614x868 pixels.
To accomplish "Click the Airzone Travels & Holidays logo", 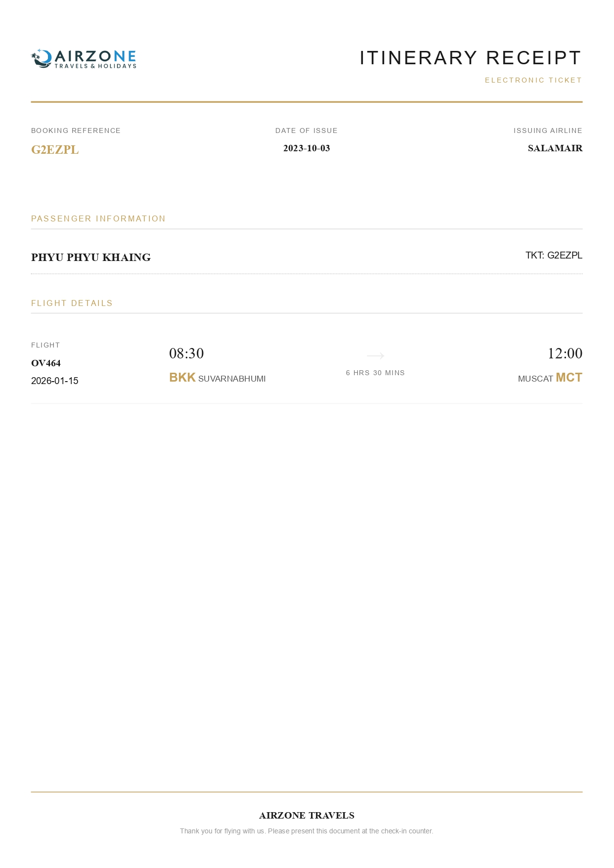I will tap(84, 59).
